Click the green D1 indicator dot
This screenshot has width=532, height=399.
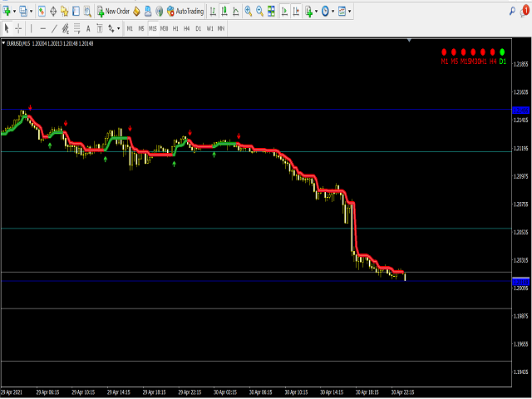pyautogui.click(x=502, y=52)
